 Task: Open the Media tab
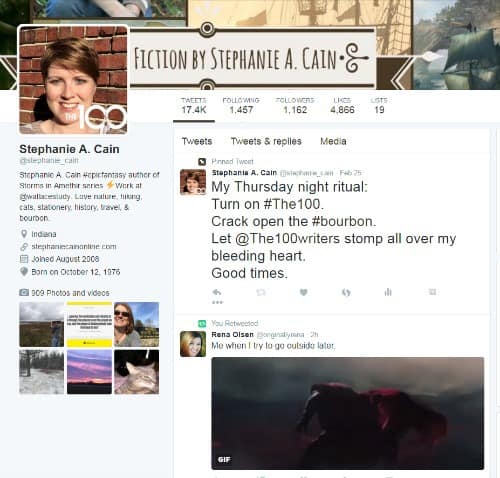click(333, 141)
